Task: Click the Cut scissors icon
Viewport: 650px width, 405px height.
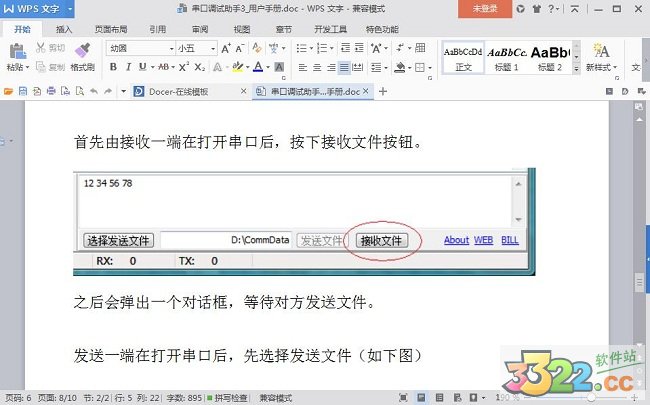Action: pos(40,47)
